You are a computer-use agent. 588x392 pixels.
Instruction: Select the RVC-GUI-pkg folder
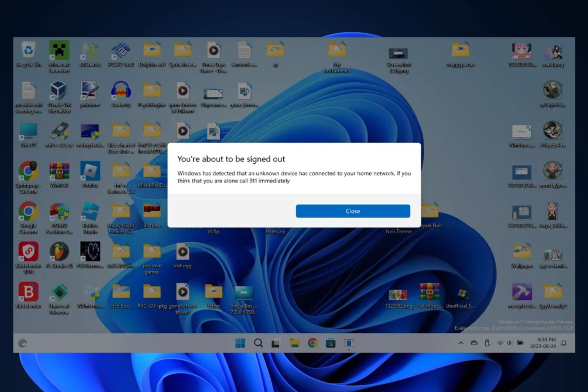click(152, 296)
